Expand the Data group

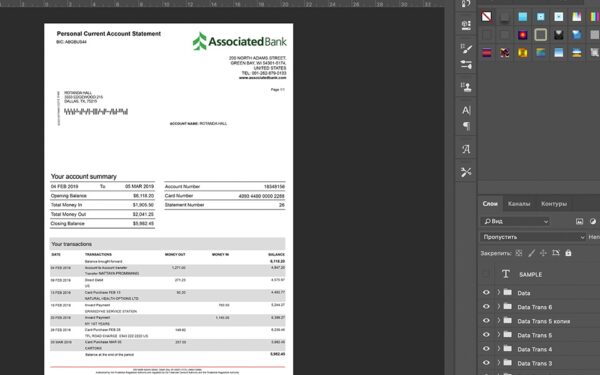point(499,292)
